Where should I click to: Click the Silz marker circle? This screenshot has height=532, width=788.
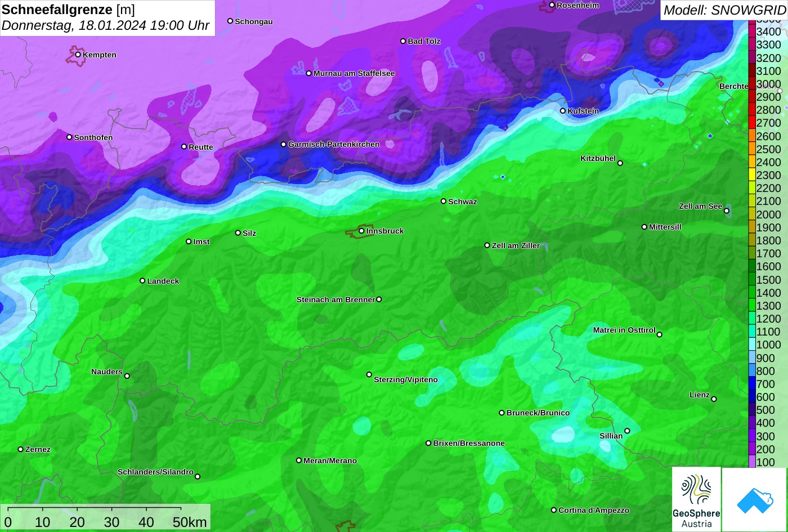coord(238,233)
